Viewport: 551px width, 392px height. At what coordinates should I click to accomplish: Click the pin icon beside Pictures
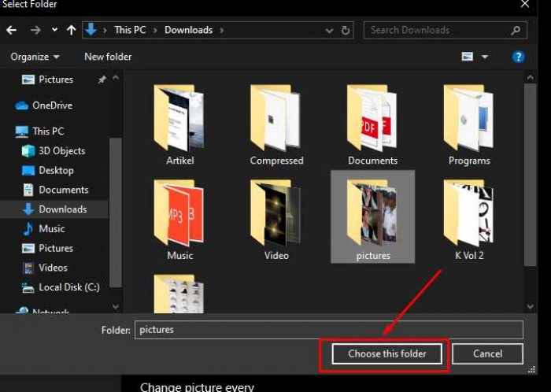[x=102, y=80]
